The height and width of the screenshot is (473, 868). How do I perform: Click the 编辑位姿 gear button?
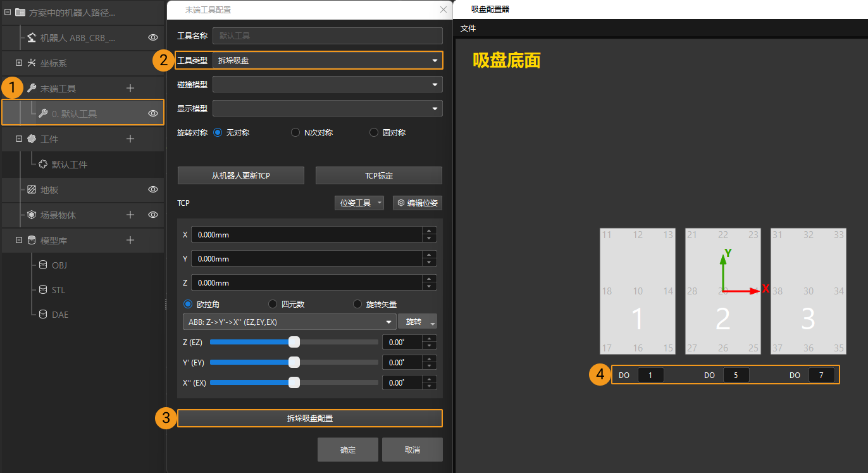[x=418, y=203]
